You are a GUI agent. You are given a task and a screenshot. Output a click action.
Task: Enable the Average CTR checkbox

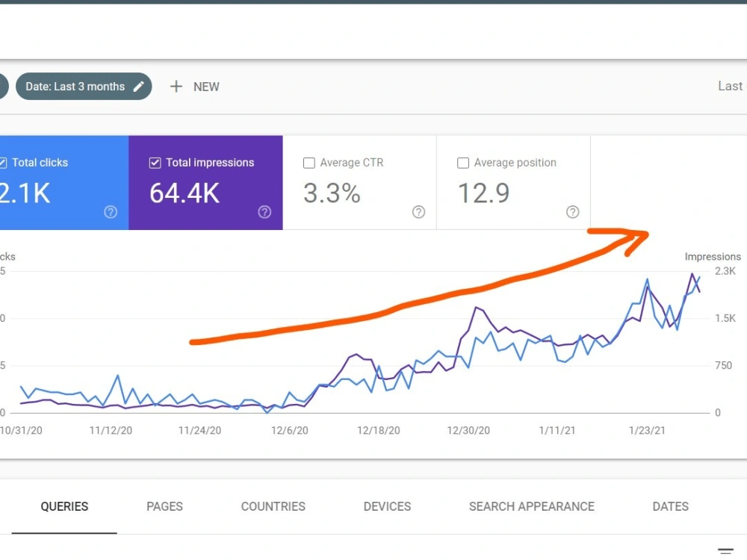tap(309, 163)
